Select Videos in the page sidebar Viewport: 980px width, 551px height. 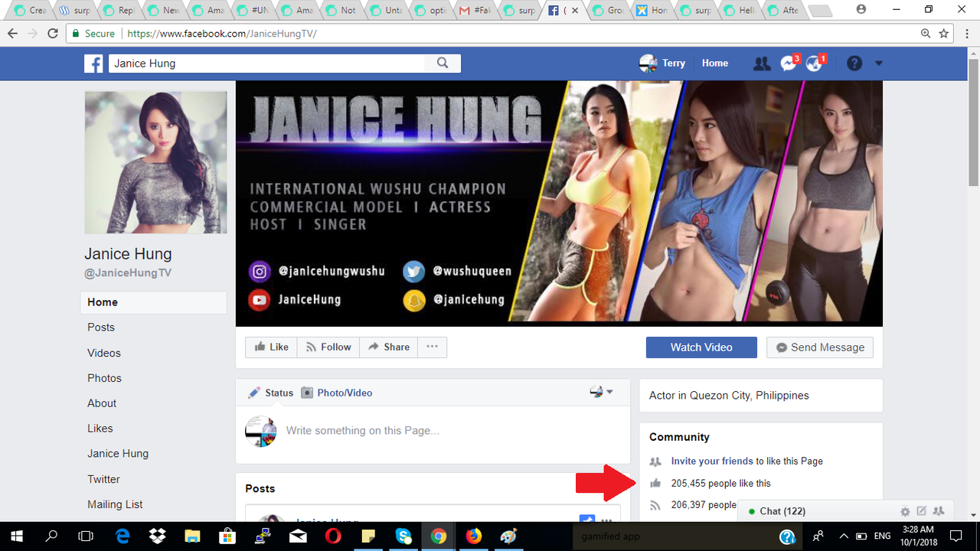pyautogui.click(x=104, y=353)
